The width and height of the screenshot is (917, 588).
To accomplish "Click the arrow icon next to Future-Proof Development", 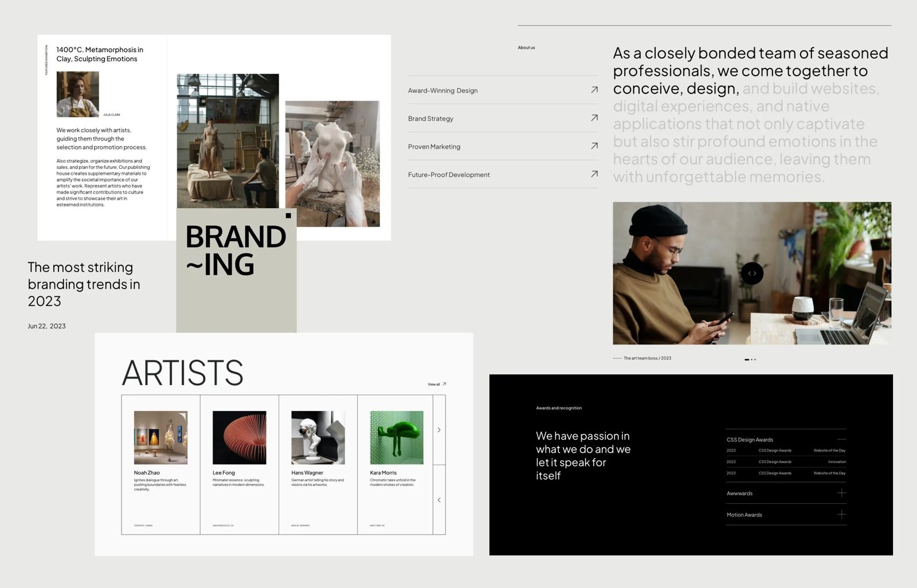I will point(594,174).
